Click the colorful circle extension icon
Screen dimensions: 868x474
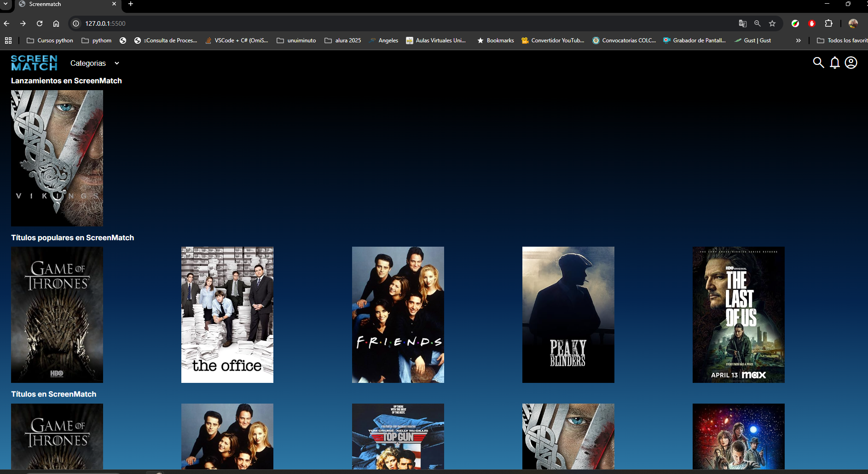click(795, 23)
